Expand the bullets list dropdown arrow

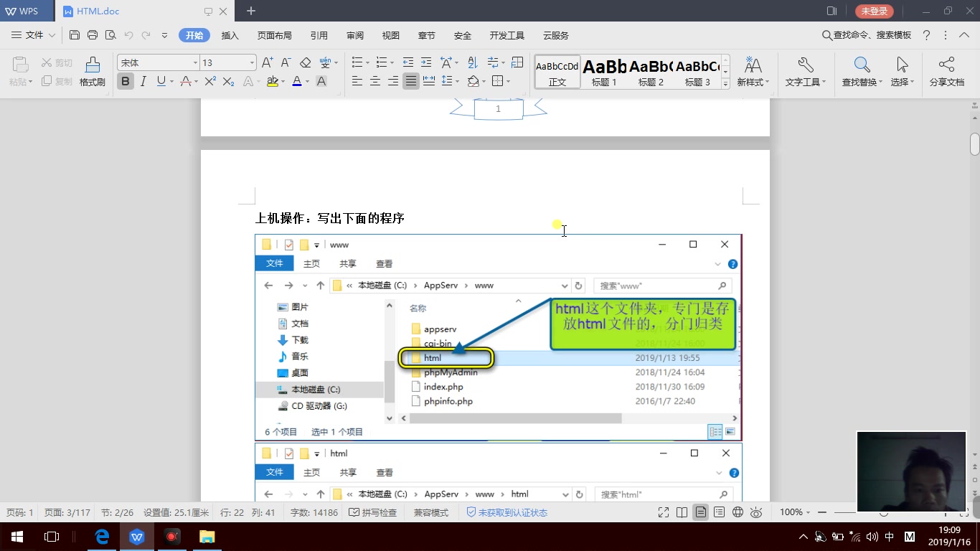pyautogui.click(x=367, y=62)
